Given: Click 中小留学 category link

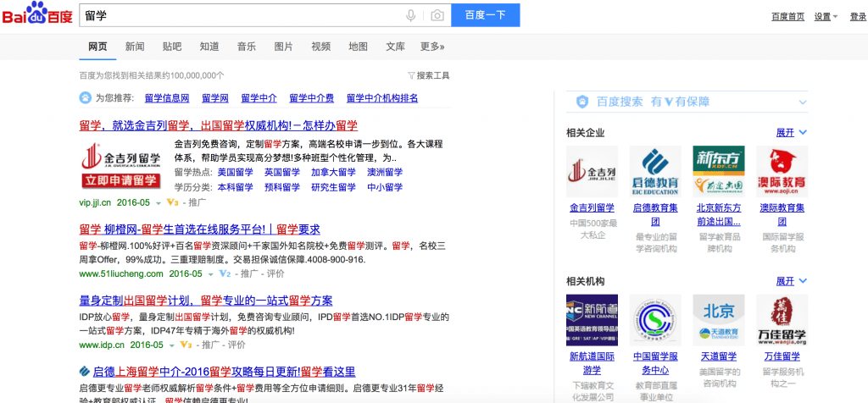Looking at the screenshot, I should [385, 187].
